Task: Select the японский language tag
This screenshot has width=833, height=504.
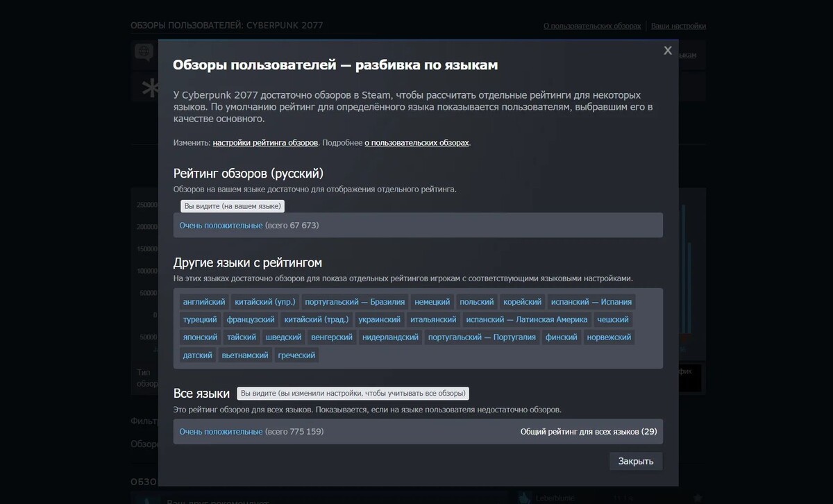Action: coord(200,337)
